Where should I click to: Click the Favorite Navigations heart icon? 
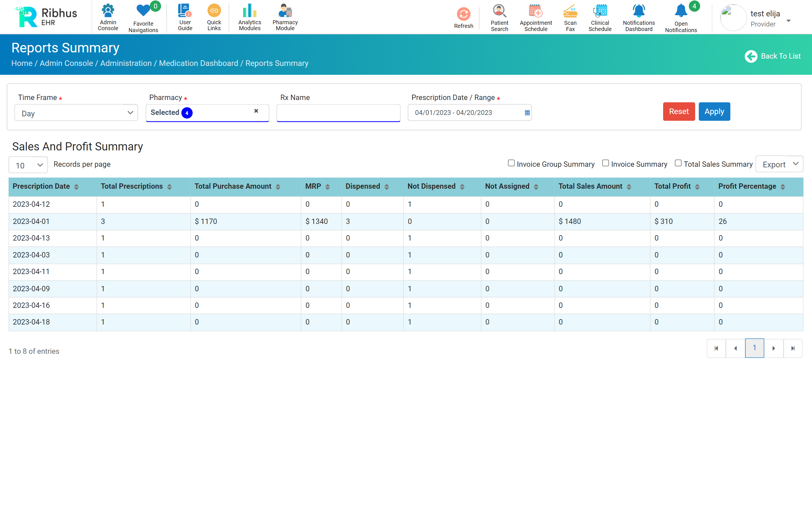(143, 11)
